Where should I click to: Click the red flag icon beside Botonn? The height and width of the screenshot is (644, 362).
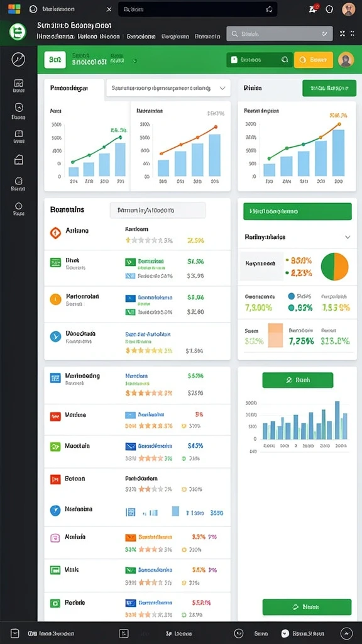55,479
